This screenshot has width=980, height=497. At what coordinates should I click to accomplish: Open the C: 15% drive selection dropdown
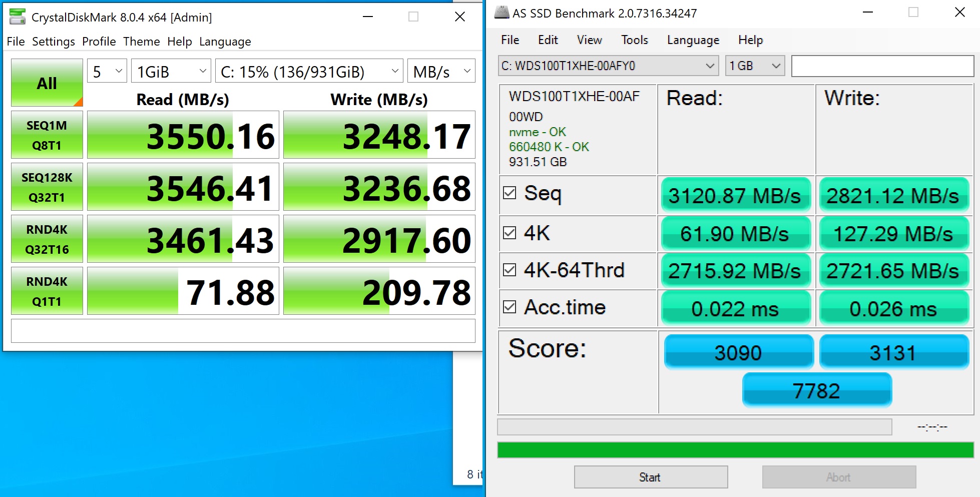click(x=309, y=71)
